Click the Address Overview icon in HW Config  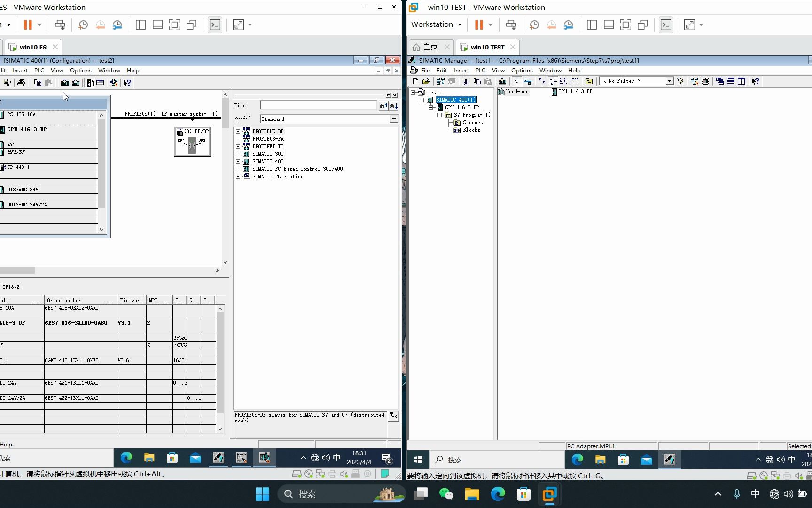100,83
